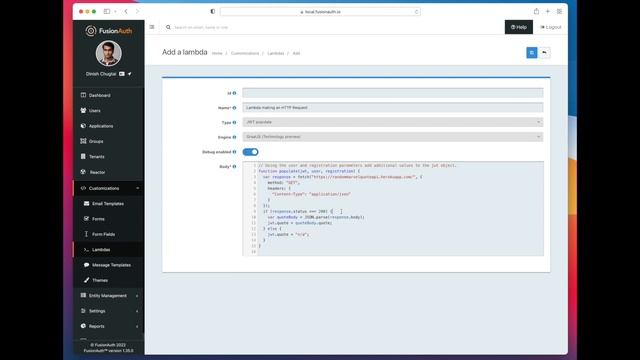The width and height of the screenshot is (640, 360).
Task: Turn off the Debug enabled switch
Action: point(250,152)
